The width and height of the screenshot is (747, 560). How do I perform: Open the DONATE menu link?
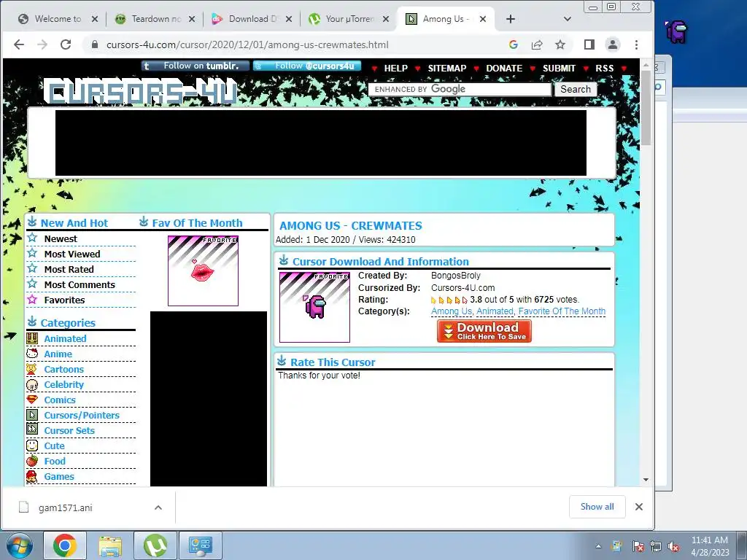504,68
